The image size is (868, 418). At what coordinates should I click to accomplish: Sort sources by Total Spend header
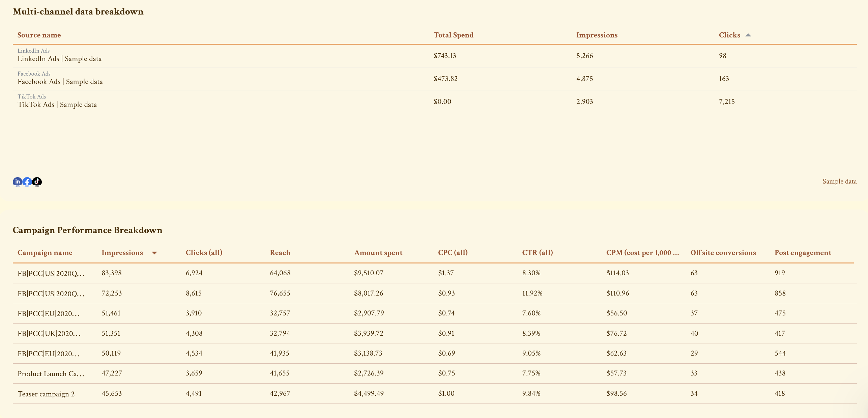(x=453, y=35)
